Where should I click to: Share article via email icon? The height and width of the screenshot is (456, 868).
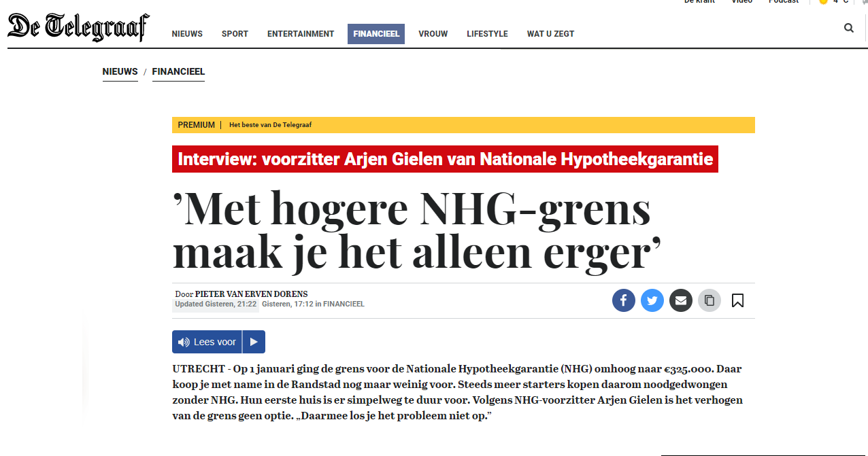click(680, 300)
